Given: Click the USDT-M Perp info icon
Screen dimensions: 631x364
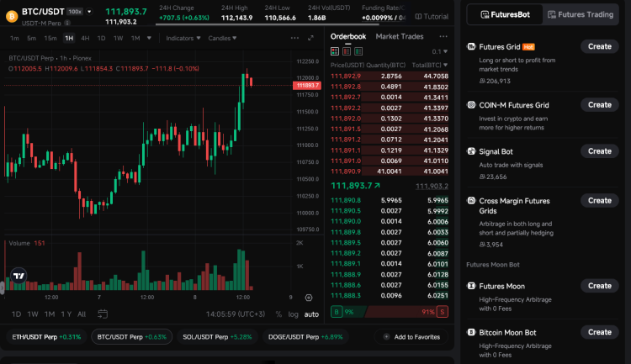Looking at the screenshot, I should pyautogui.click(x=67, y=23).
